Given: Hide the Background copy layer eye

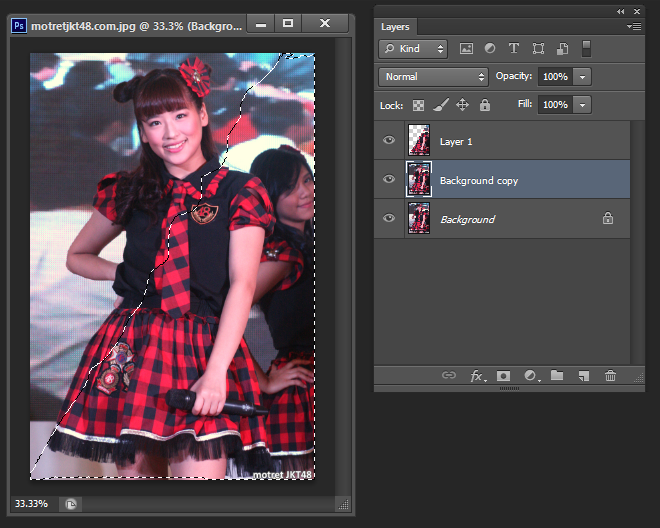Looking at the screenshot, I should click(x=389, y=179).
